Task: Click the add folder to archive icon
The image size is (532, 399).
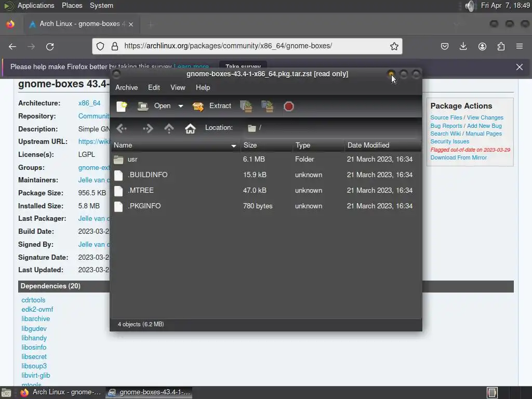Action: (268, 106)
